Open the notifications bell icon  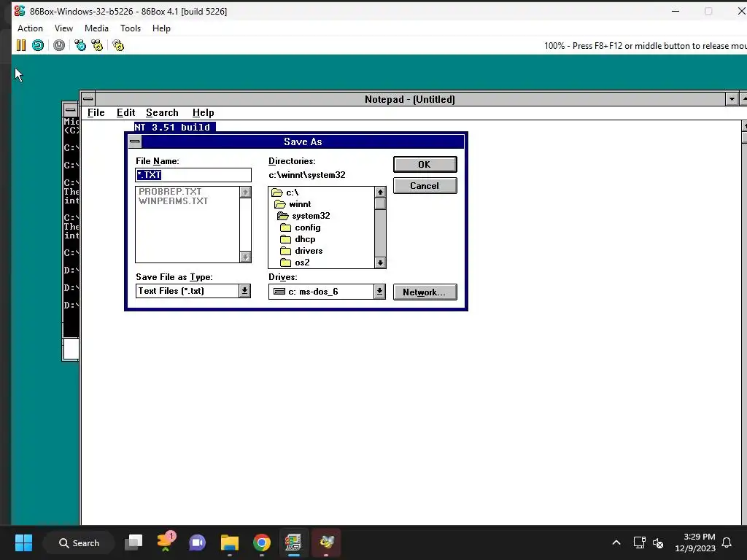pos(727,542)
